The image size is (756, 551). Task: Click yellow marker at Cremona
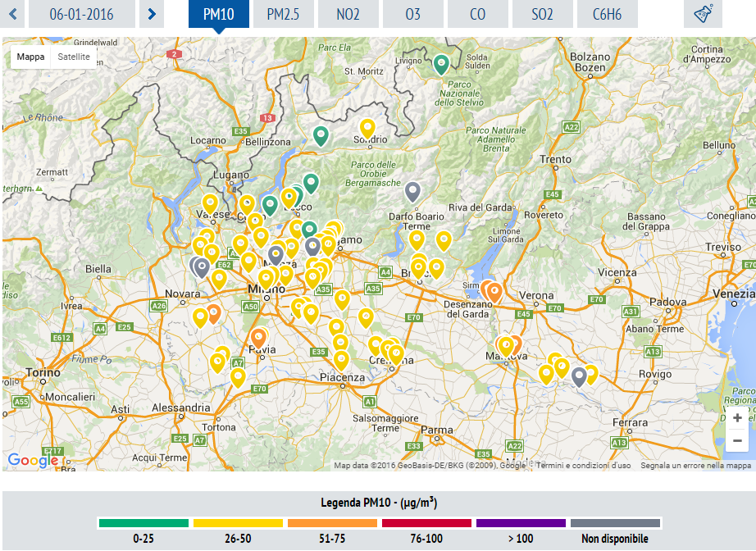click(396, 354)
